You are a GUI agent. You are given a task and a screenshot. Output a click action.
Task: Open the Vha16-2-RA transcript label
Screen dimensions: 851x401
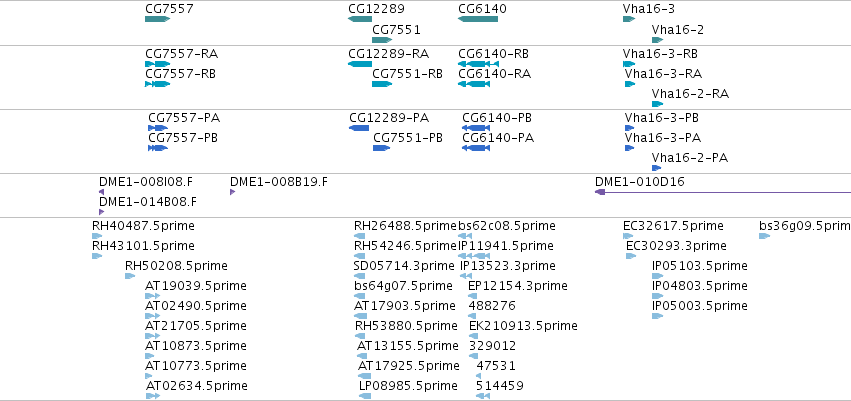pyautogui.click(x=690, y=94)
